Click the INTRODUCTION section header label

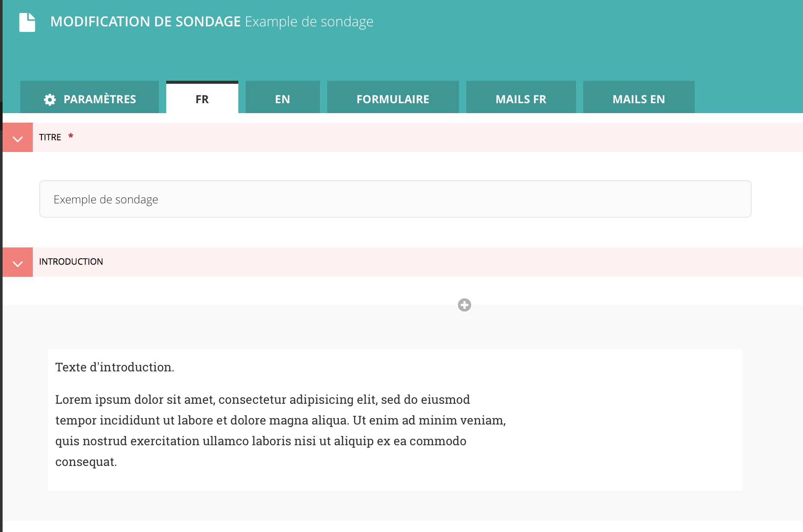(x=71, y=262)
